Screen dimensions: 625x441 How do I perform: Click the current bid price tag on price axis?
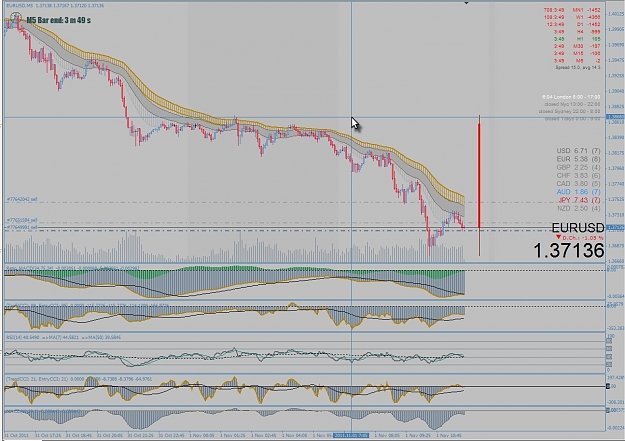(x=615, y=227)
